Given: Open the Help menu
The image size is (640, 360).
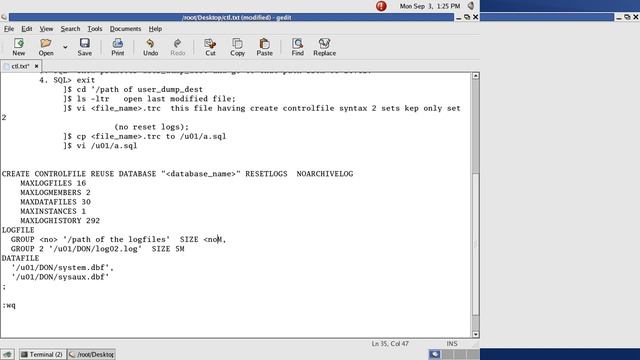Looking at the screenshot, I should [155, 29].
